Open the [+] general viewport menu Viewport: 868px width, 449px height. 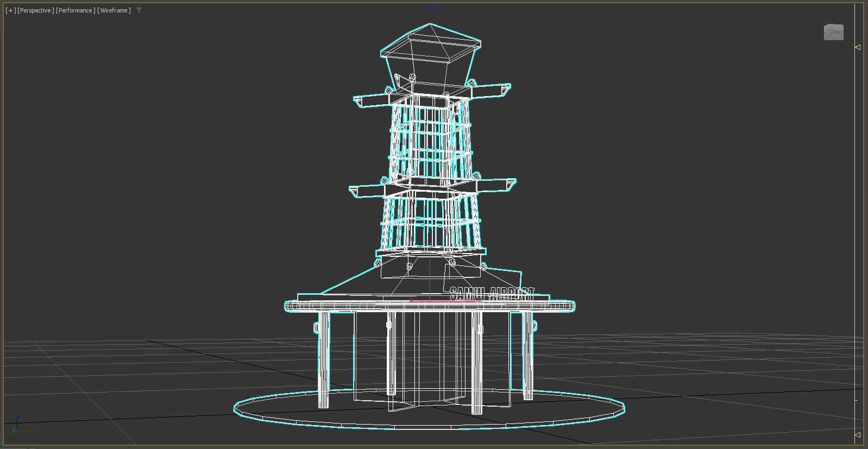tap(10, 10)
